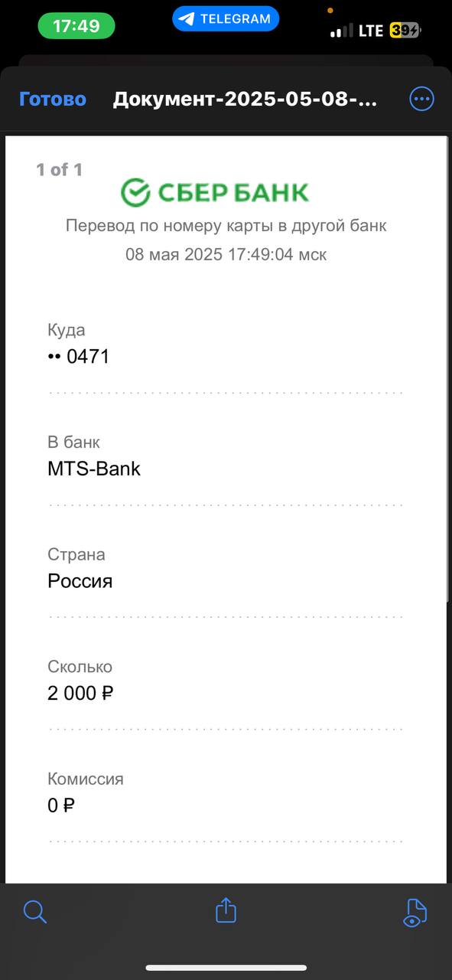Tap the transfer date 08 мая 2025
This screenshot has height=980, width=452.
[x=174, y=254]
